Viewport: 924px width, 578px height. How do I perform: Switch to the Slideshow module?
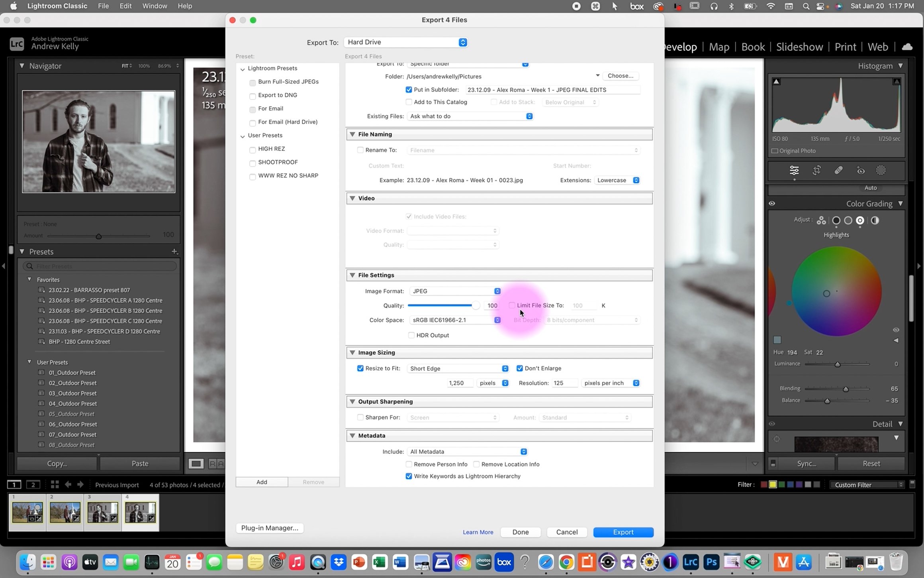click(x=799, y=47)
